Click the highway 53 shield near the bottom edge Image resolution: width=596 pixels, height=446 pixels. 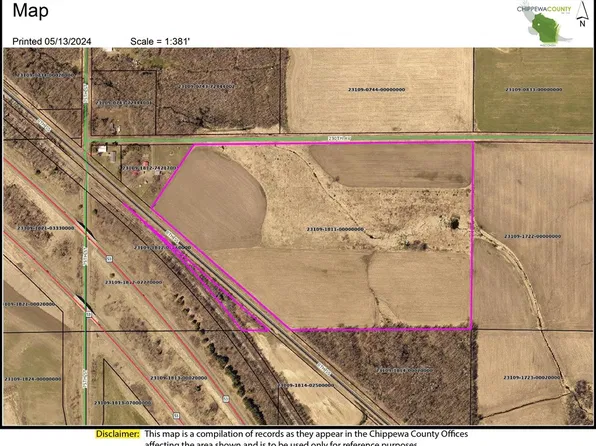tap(175, 416)
